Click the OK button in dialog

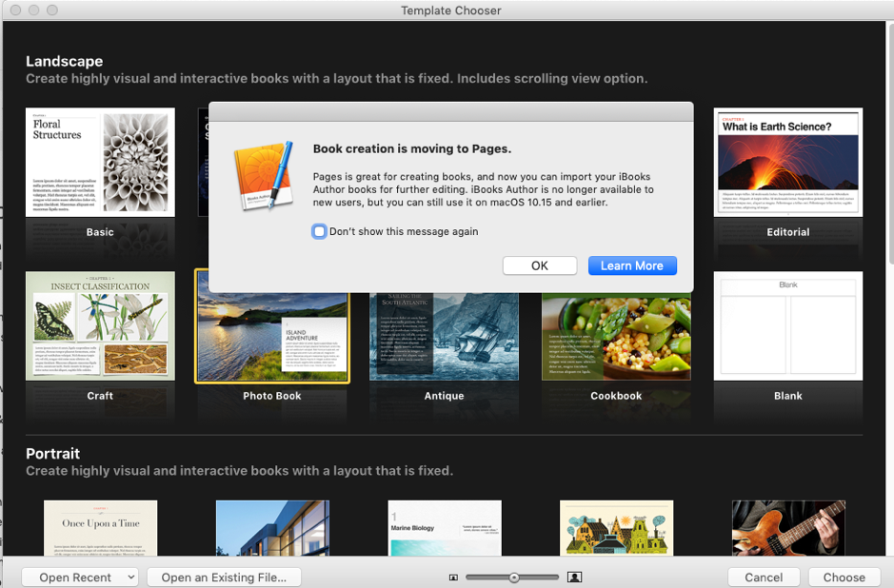tap(540, 265)
